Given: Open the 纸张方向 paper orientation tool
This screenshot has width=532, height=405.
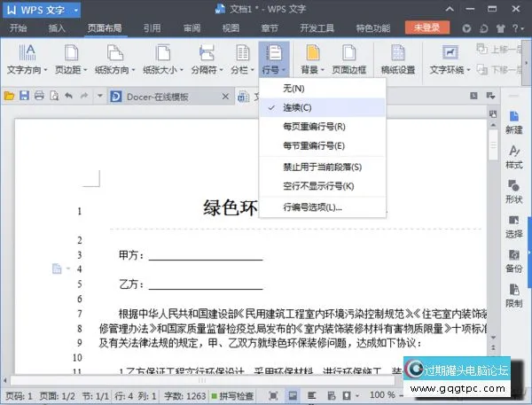Looking at the screenshot, I should pyautogui.click(x=114, y=59).
